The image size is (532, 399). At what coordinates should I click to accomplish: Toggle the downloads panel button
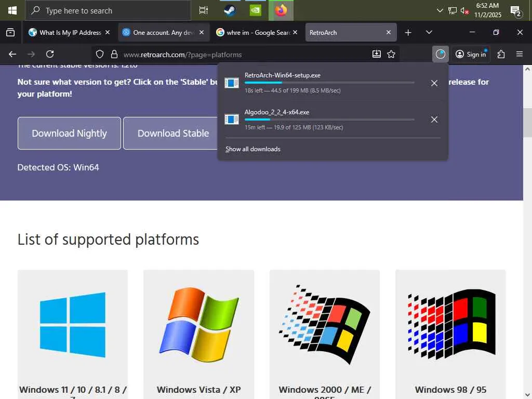441,54
